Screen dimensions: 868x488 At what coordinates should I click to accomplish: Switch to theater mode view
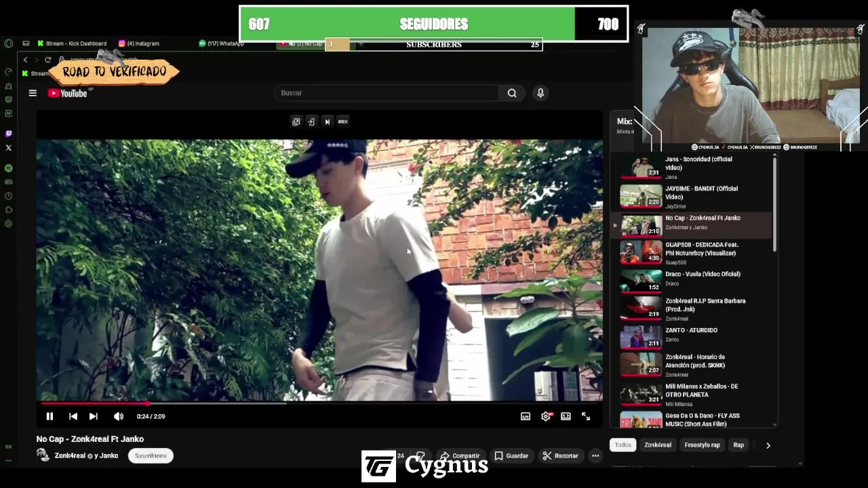coord(566,416)
